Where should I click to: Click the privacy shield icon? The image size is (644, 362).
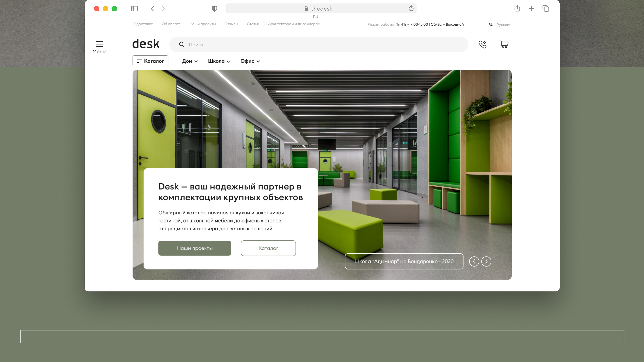[x=214, y=9]
